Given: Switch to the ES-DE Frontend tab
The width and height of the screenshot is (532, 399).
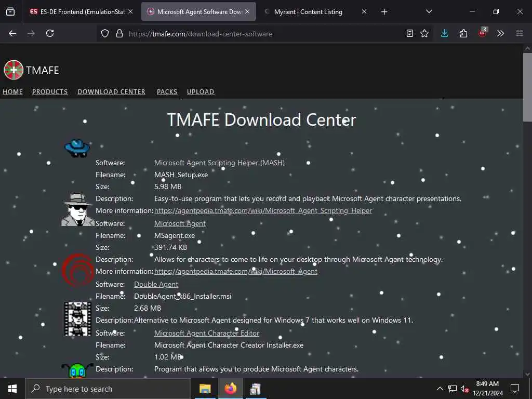Looking at the screenshot, I should (81, 11).
